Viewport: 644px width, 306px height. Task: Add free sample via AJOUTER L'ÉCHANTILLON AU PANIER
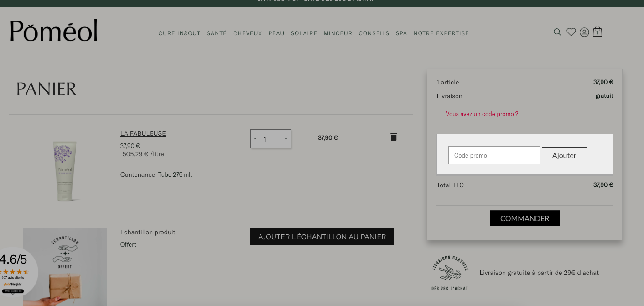pos(322,237)
